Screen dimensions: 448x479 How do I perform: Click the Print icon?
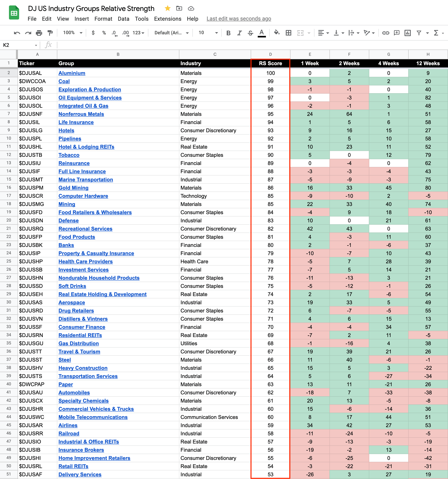[x=39, y=33]
